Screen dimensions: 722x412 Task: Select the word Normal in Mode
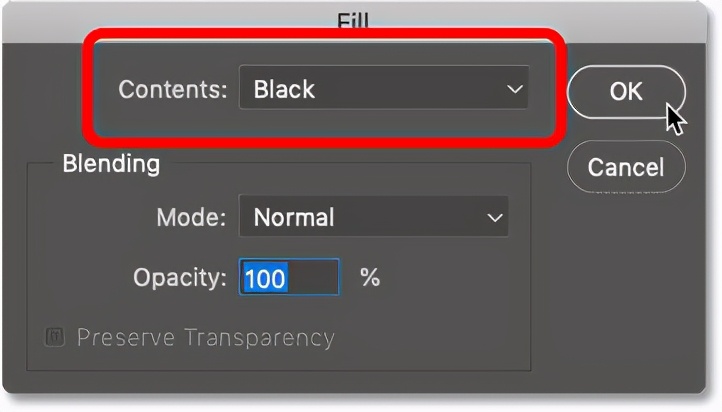[294, 217]
